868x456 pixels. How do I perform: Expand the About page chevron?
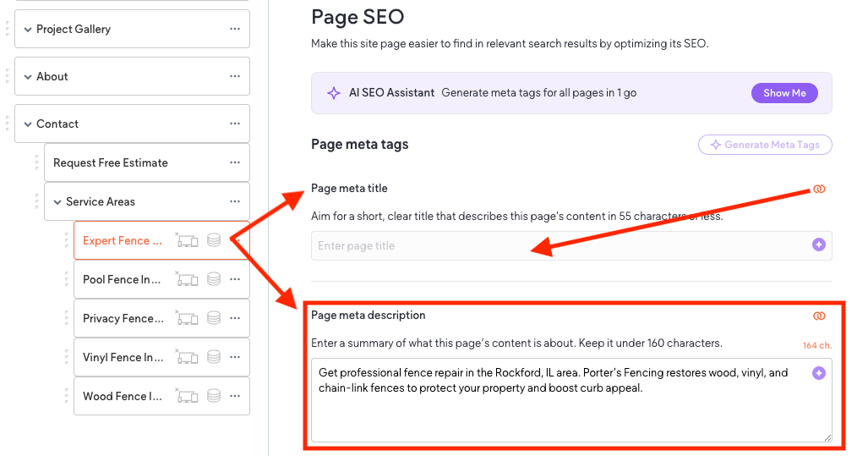tap(28, 77)
